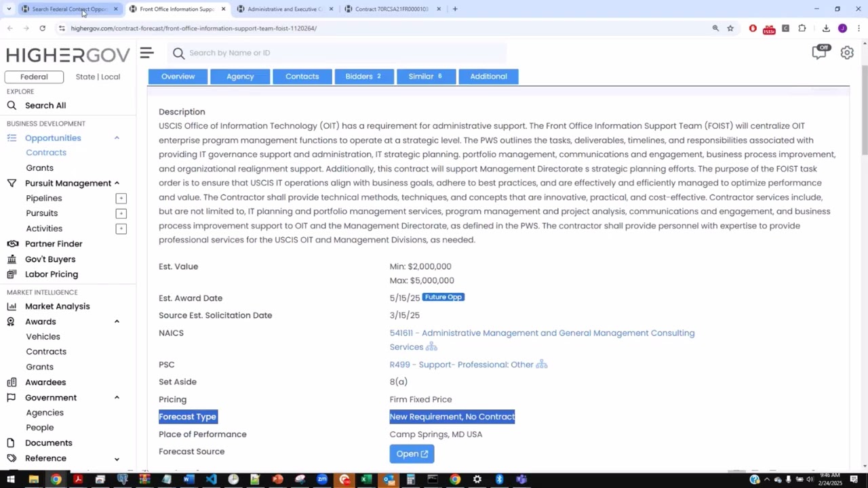Open the Contacts tab
This screenshot has width=868, height=488.
pos(302,77)
